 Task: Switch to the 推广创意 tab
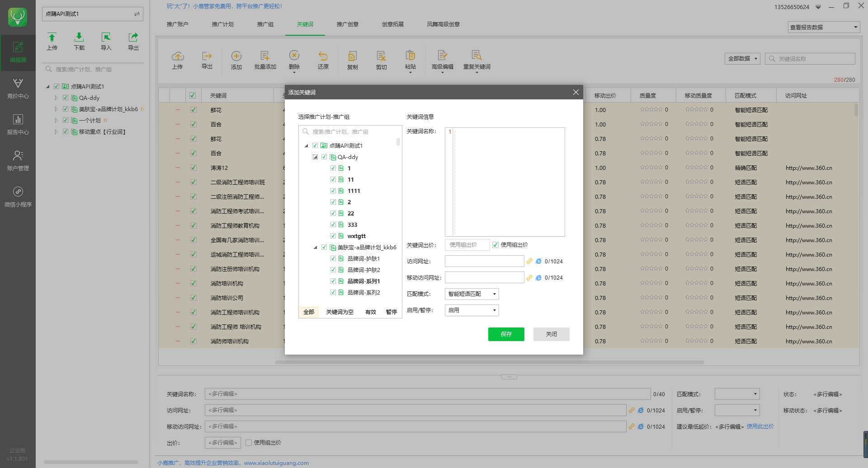348,24
